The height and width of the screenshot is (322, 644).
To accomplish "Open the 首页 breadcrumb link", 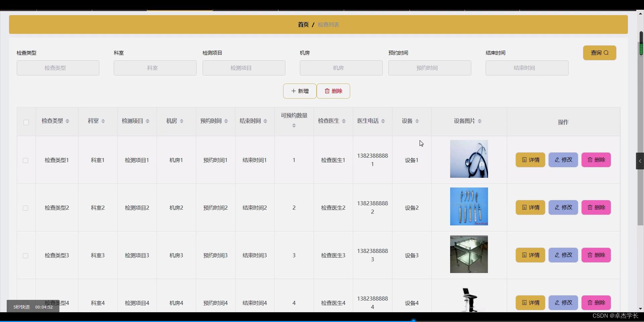I will coord(304,24).
